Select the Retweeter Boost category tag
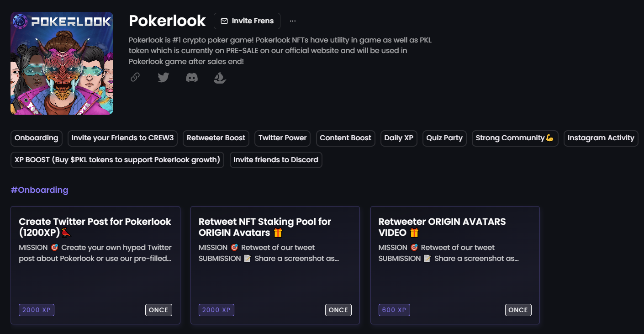This screenshot has width=644, height=334. coord(216,138)
